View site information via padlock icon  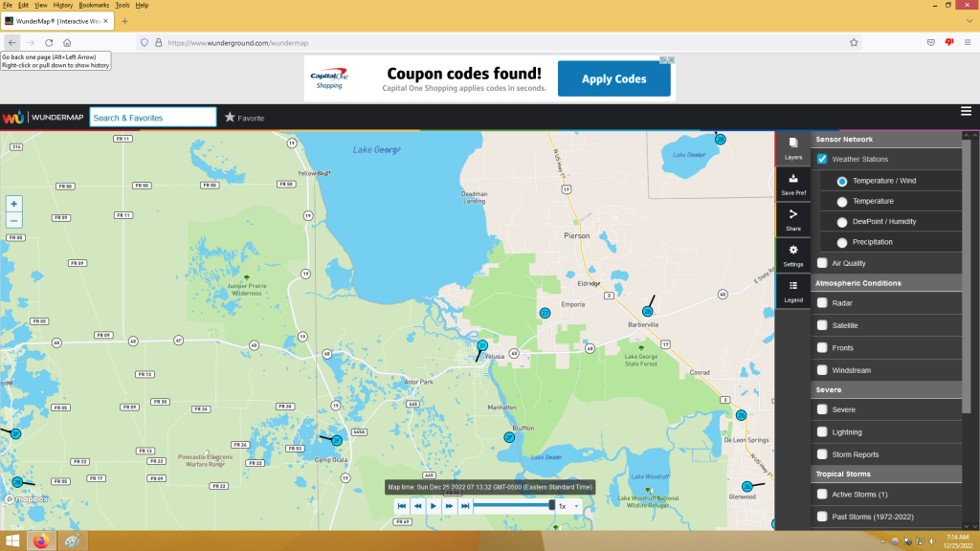point(159,42)
